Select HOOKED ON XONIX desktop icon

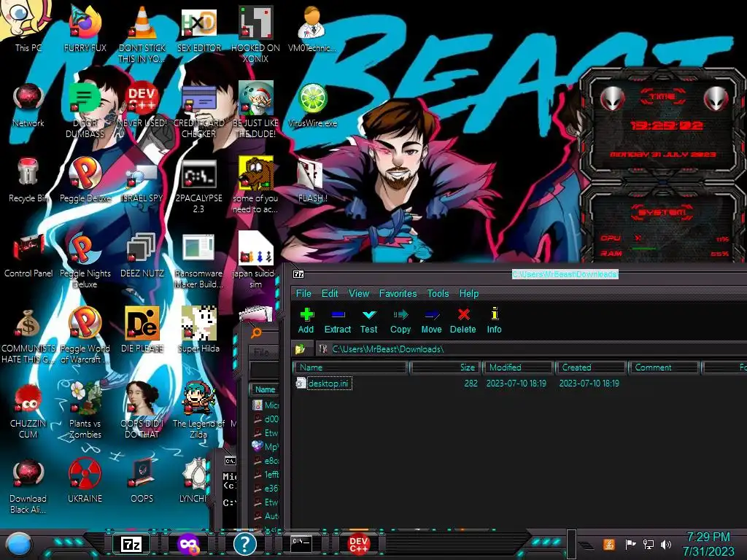[256, 34]
